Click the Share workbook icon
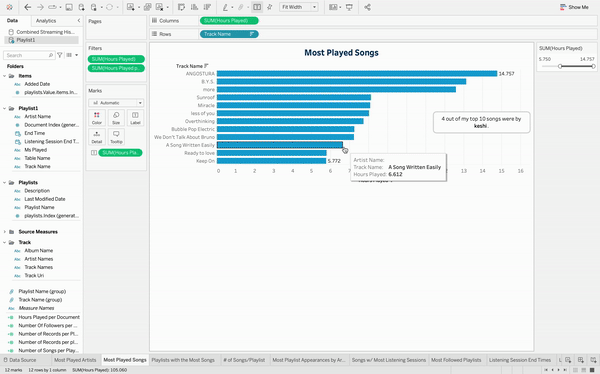The height and width of the screenshot is (374, 600). [367, 7]
